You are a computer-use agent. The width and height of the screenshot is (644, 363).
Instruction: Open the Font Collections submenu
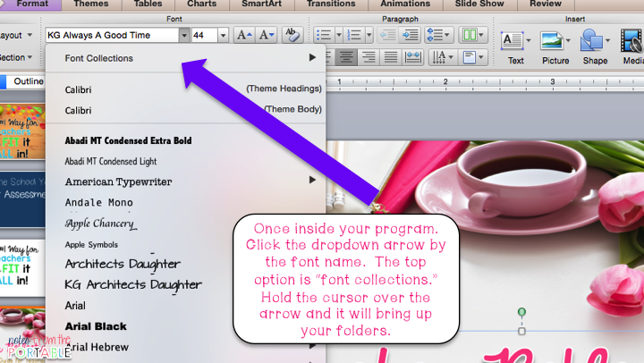(x=186, y=58)
